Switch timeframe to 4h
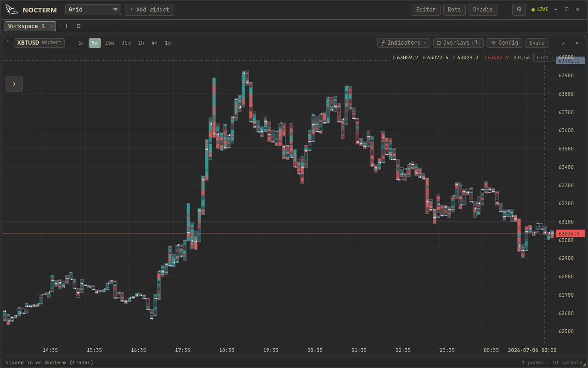Viewport: 588px width, 368px height. pyautogui.click(x=154, y=43)
